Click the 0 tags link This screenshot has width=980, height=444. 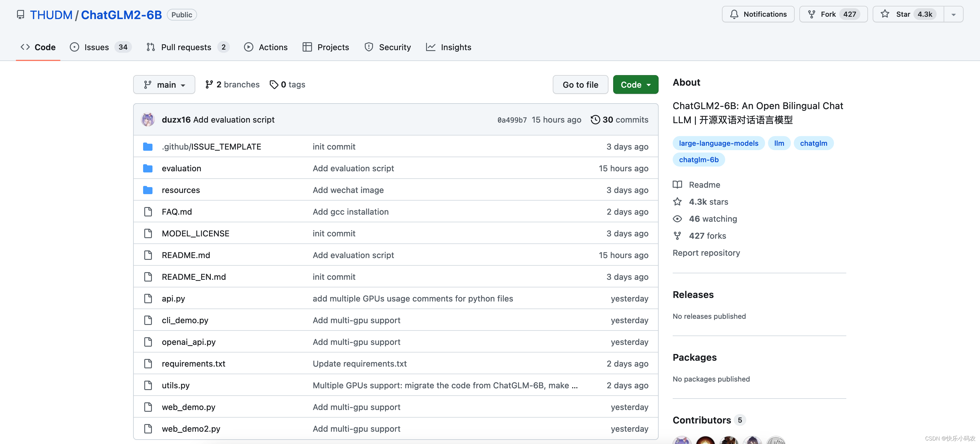(287, 84)
